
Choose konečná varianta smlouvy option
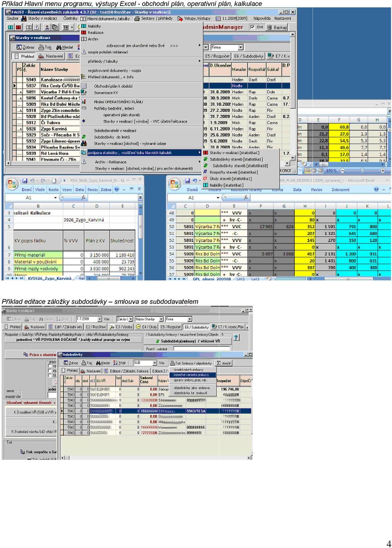pos(192,375)
